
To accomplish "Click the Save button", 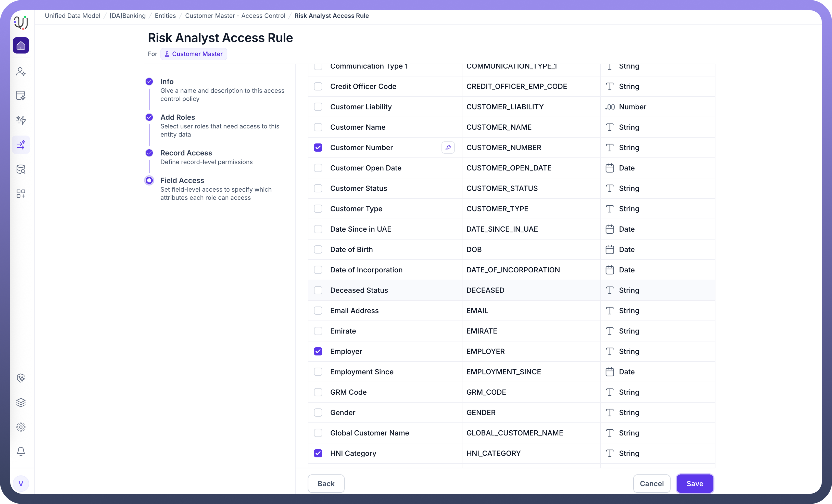I will 695,483.
